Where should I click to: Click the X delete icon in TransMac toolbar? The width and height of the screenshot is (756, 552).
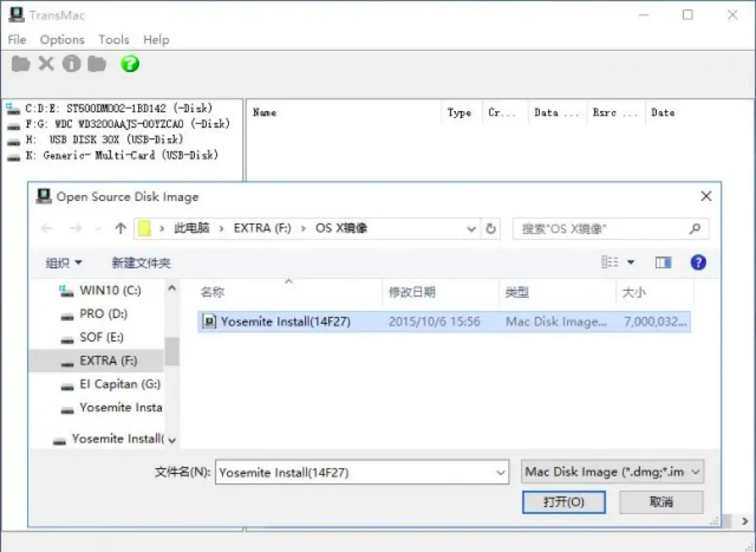[46, 64]
